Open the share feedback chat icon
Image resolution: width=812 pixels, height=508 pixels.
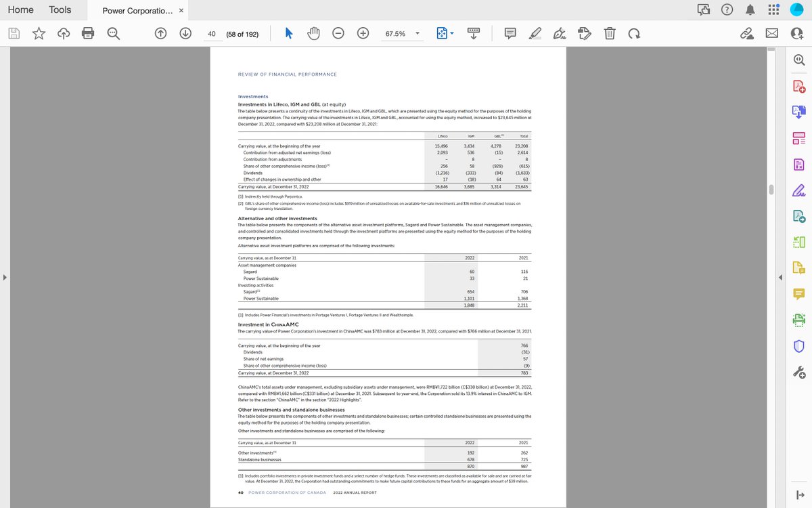tap(704, 9)
